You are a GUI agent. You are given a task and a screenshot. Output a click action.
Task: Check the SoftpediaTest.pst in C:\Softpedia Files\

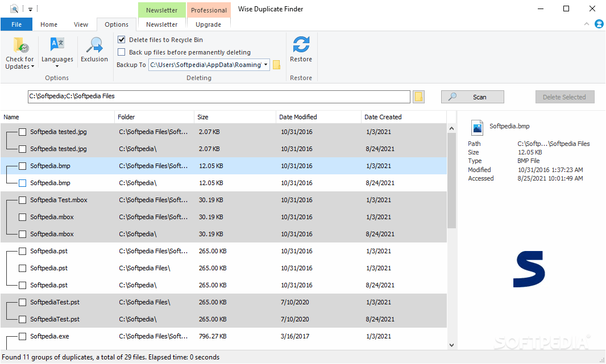point(22,302)
